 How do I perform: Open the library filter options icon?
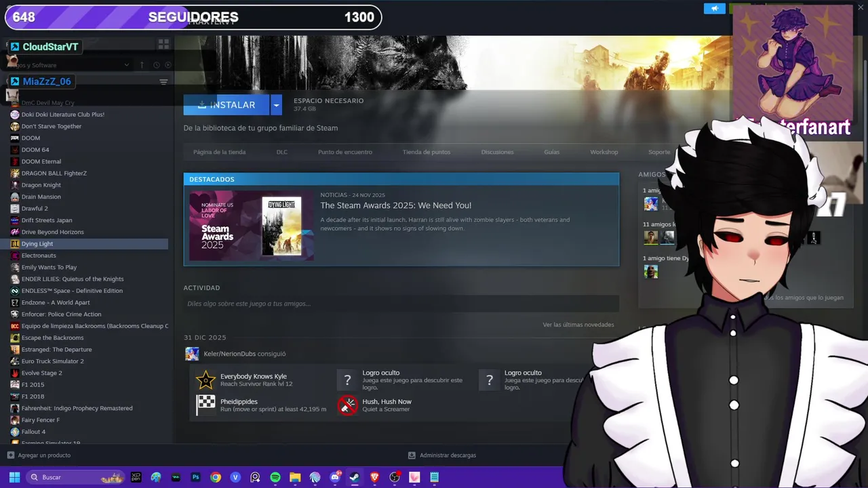tap(163, 82)
